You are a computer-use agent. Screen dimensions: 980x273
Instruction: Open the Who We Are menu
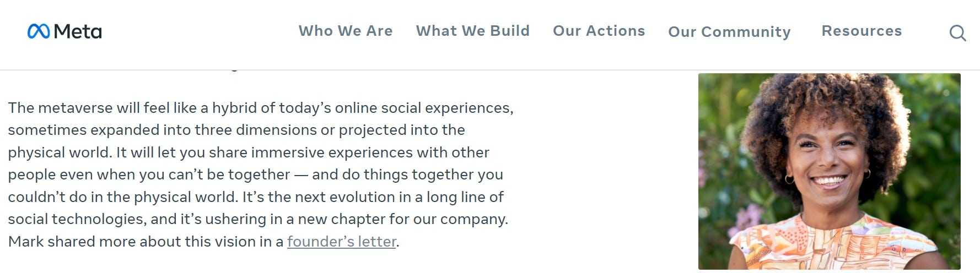click(x=346, y=31)
